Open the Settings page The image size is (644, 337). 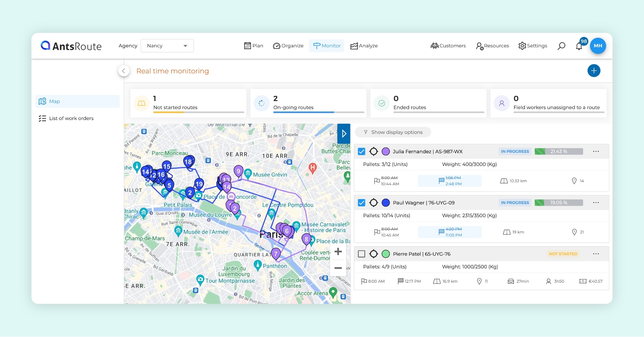(532, 46)
